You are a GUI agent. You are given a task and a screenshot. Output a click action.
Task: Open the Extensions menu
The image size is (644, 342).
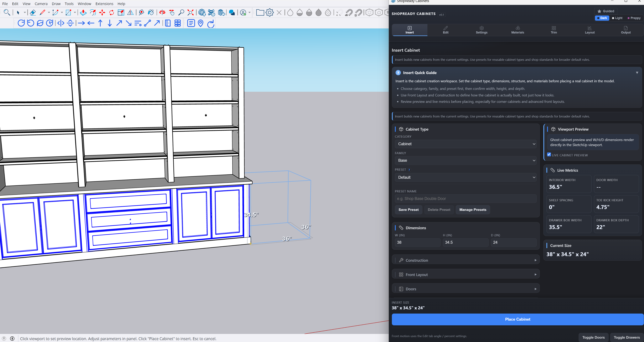pos(104,4)
